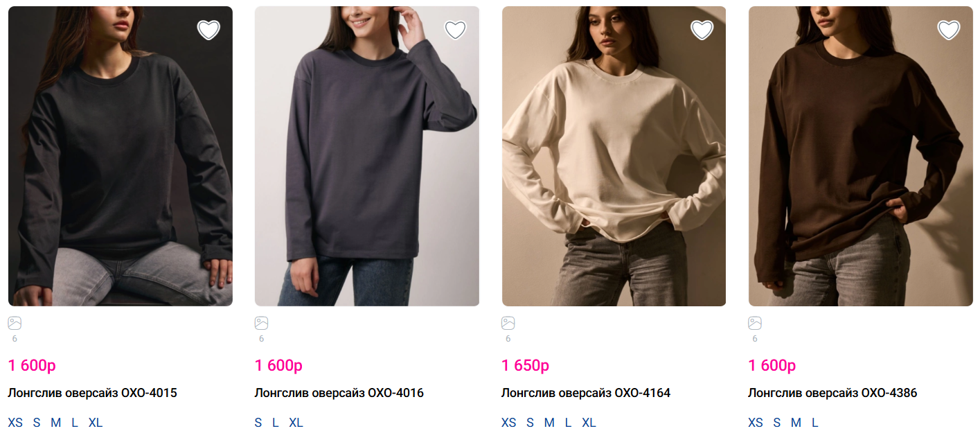Image resolution: width=980 pixels, height=440 pixels.
Task: View the cream longsleeve OXO-4164 photo
Action: (614, 156)
